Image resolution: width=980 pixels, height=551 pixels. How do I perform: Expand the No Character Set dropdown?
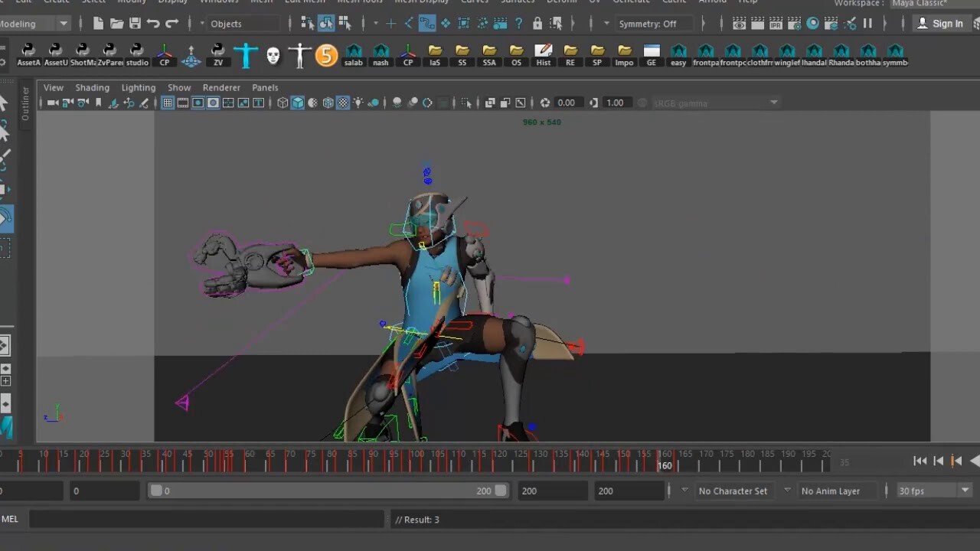point(786,491)
